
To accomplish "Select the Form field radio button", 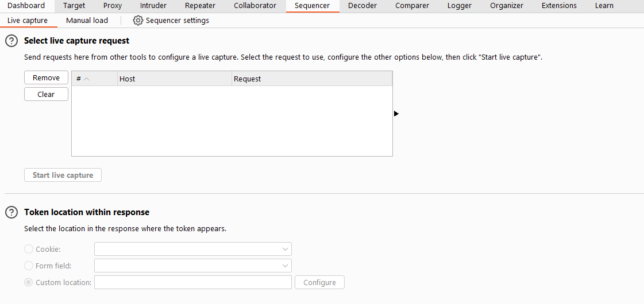I will point(29,266).
